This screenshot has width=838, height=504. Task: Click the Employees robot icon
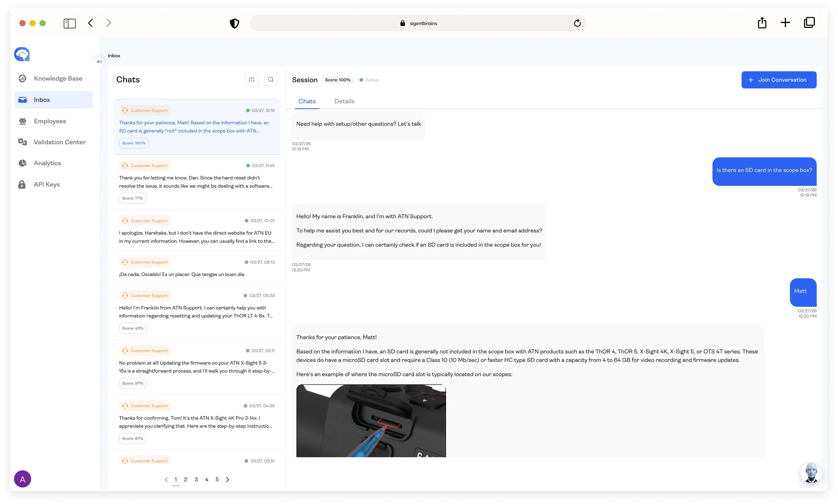click(22, 121)
